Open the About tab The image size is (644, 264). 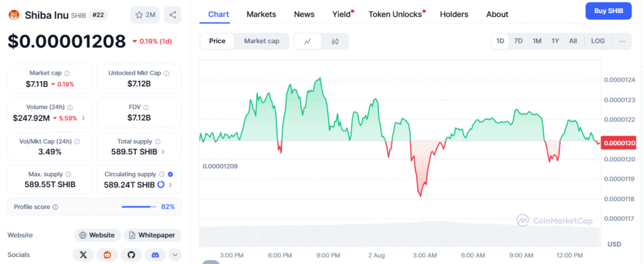click(x=497, y=14)
